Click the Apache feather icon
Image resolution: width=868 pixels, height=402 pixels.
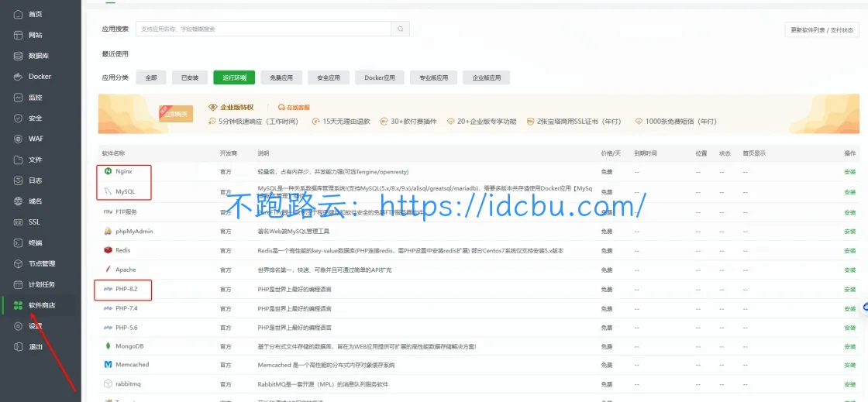pyautogui.click(x=108, y=270)
